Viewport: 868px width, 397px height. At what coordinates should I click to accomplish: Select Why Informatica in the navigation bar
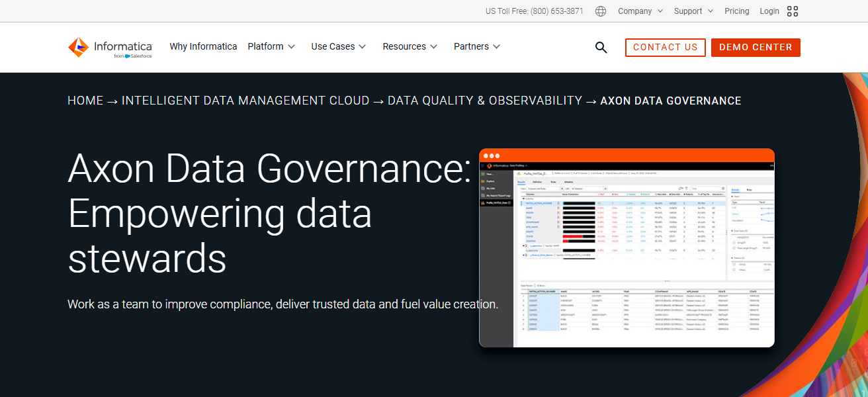[x=203, y=47]
